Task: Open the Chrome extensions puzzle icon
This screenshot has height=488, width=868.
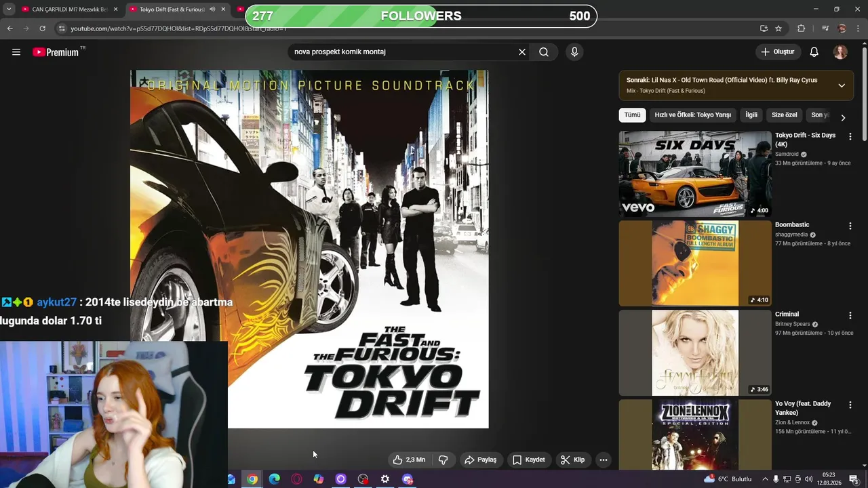Action: pyautogui.click(x=801, y=28)
